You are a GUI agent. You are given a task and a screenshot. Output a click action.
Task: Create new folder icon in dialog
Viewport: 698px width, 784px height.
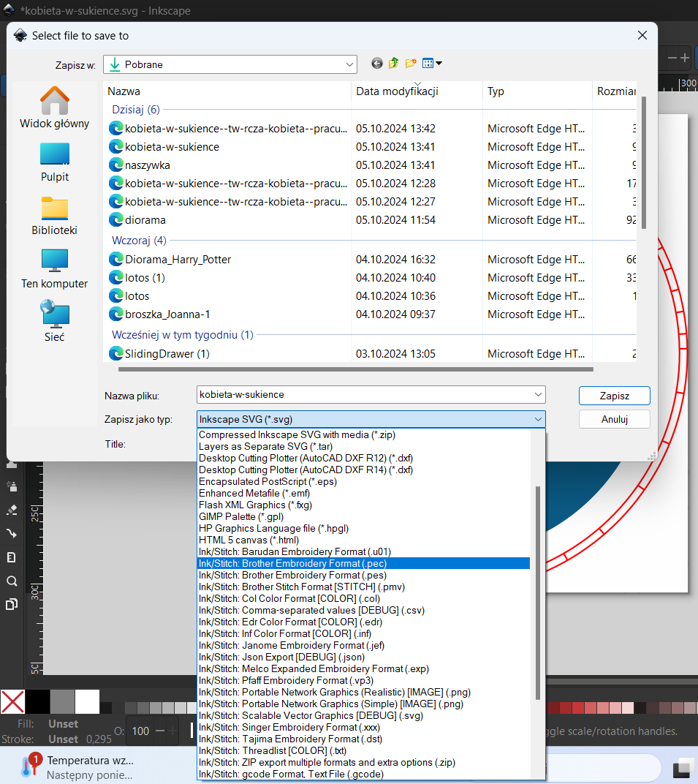411,63
